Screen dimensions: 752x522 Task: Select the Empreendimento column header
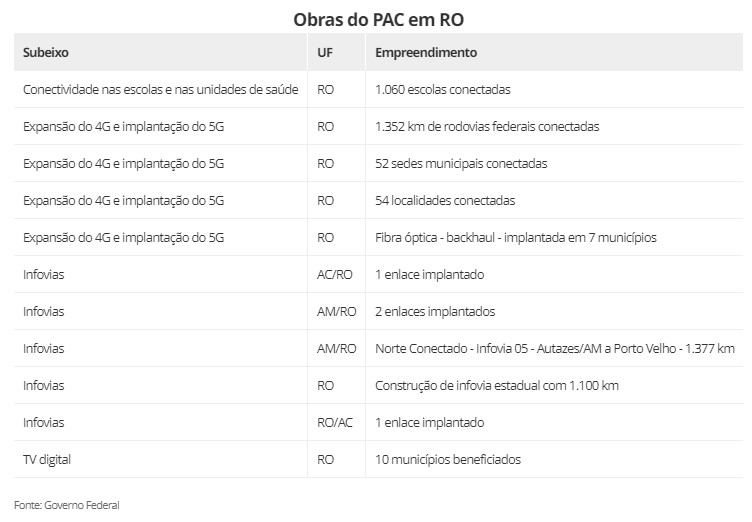tap(426, 52)
